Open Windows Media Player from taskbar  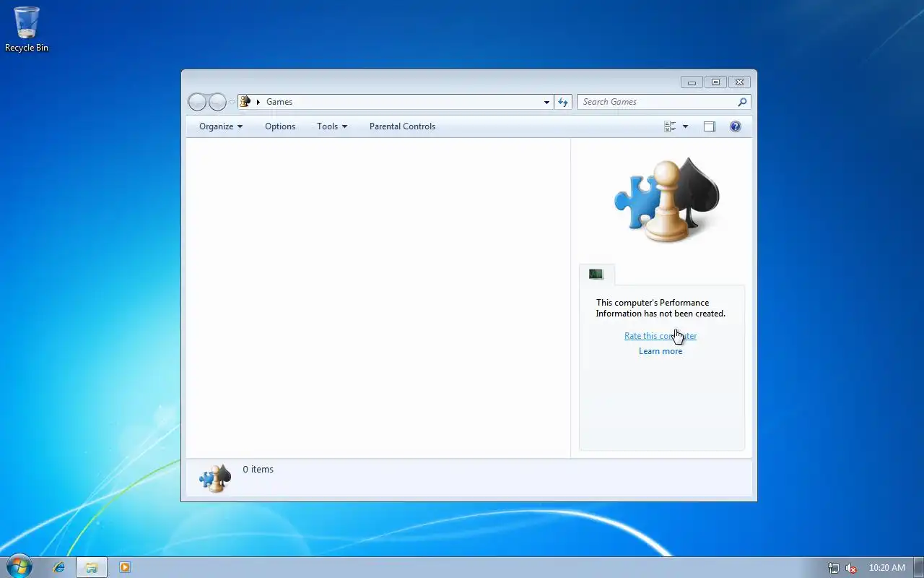click(x=124, y=567)
